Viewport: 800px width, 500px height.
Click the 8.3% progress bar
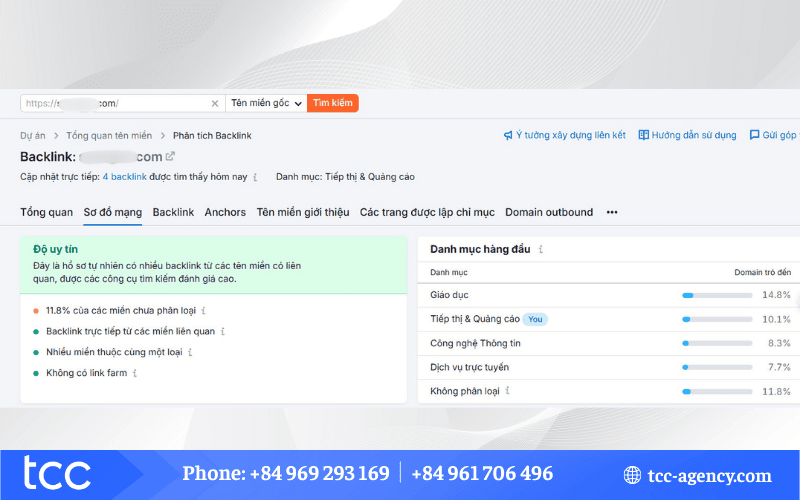717,343
